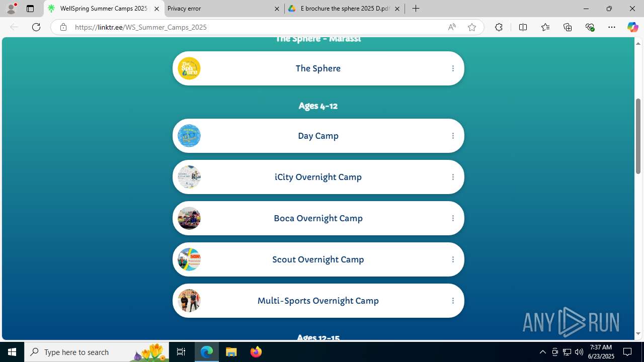Screen dimensions: 644x362
Task: Open Scout Overnight Camp link
Action: click(318, 259)
